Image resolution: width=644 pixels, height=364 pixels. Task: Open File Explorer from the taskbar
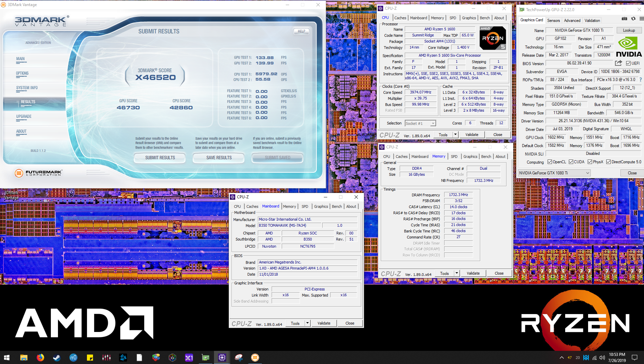[x=24, y=358]
